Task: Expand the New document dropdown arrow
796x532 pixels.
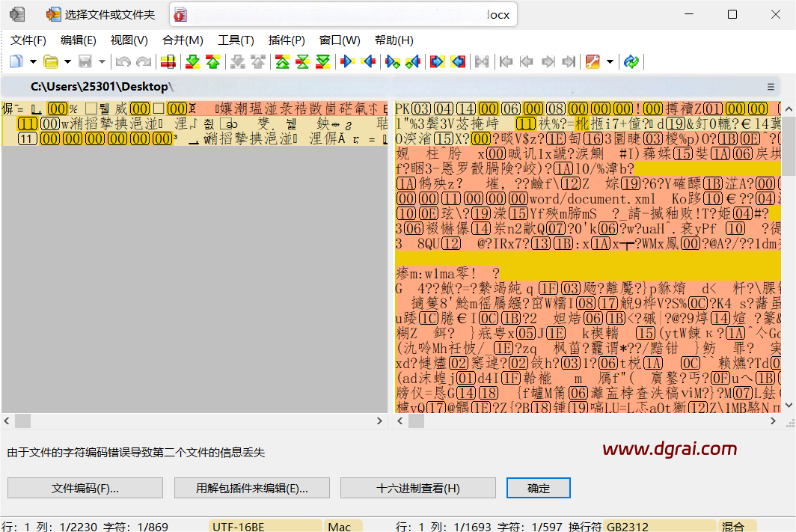Action: 33,61
